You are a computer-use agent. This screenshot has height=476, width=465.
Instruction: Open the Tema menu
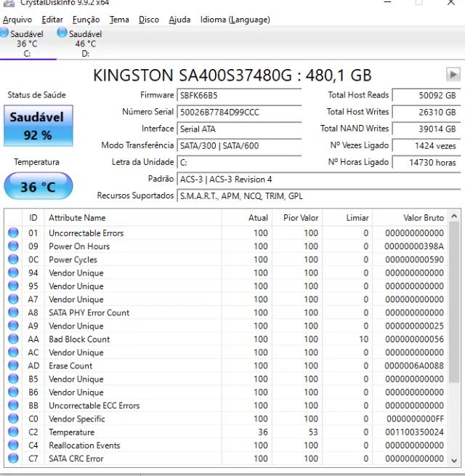tap(119, 20)
